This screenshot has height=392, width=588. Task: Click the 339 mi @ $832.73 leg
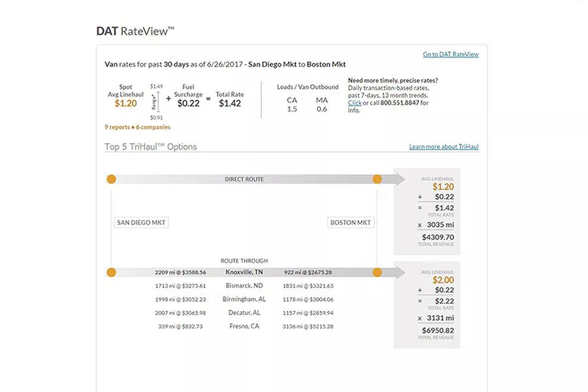tap(180, 327)
